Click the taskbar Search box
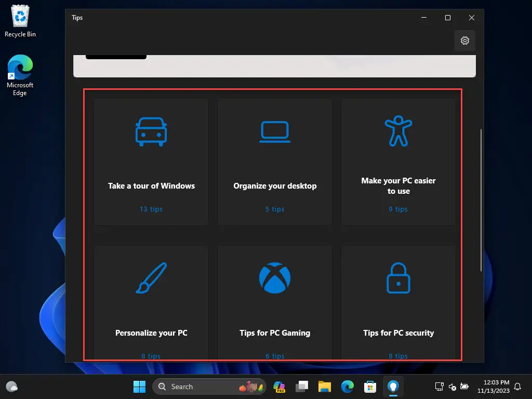 point(209,387)
